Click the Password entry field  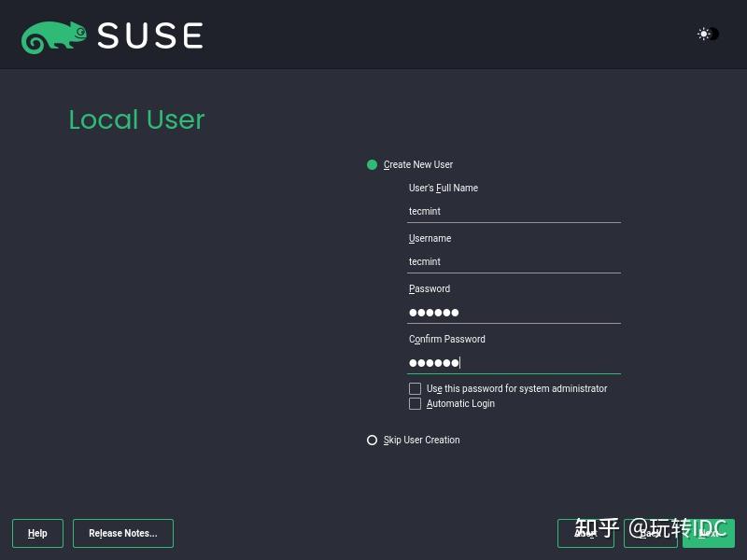click(x=514, y=312)
